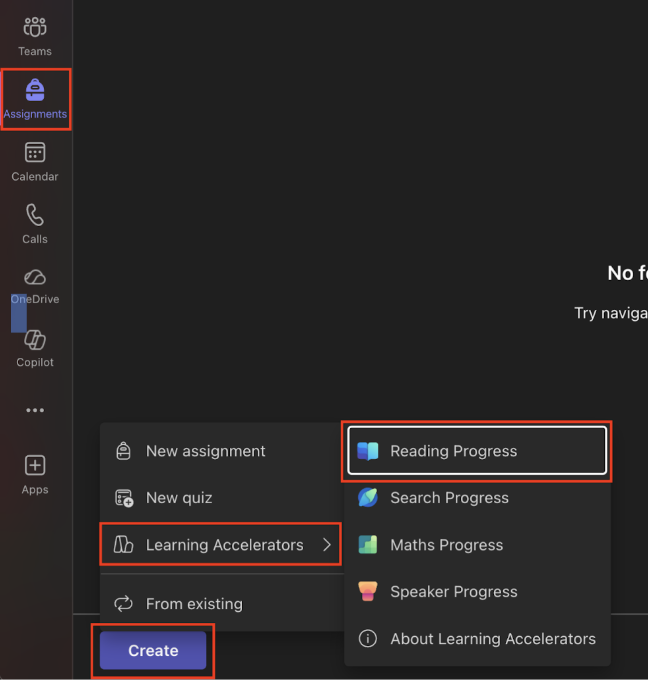Choose Reading Progress in submenu

tap(477, 451)
